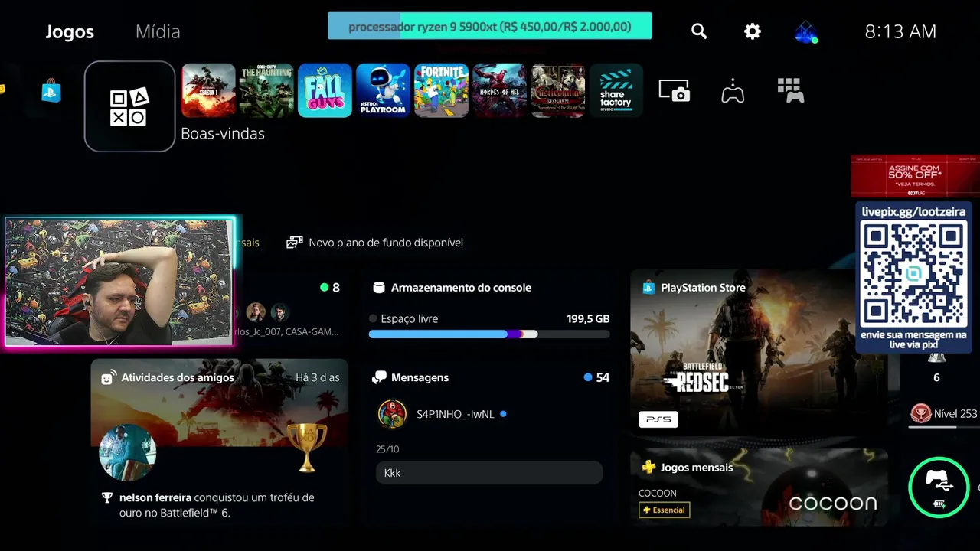Switch to the Mídia tab
This screenshot has width=980, height=551.
pyautogui.click(x=158, y=31)
